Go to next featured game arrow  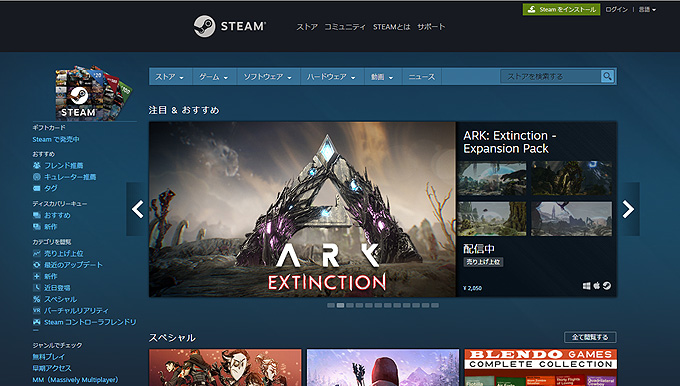[628, 209]
